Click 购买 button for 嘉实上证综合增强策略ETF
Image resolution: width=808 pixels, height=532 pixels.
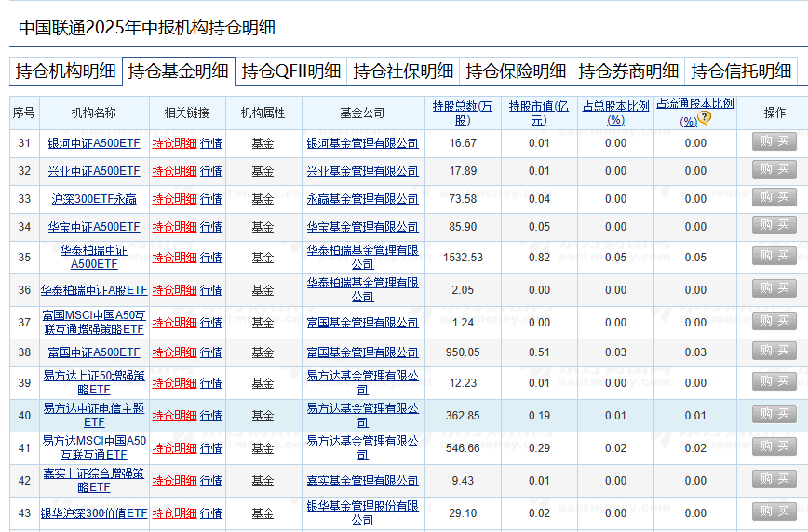point(774,478)
